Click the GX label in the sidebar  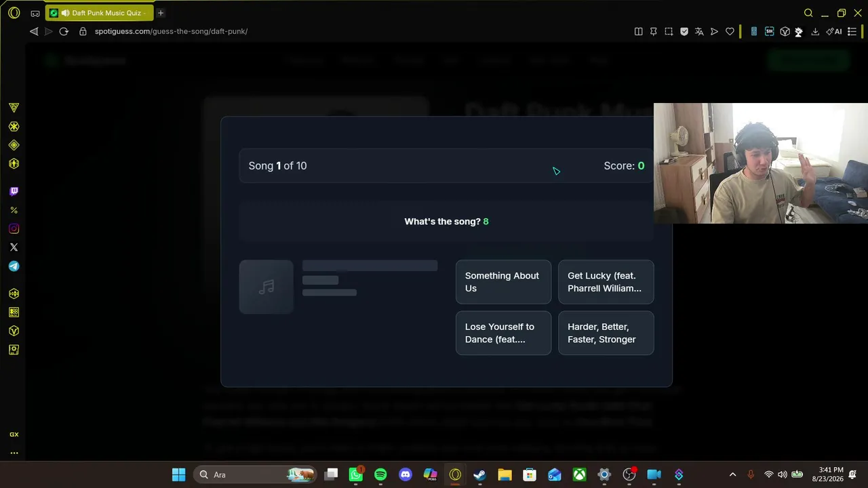[x=14, y=434]
